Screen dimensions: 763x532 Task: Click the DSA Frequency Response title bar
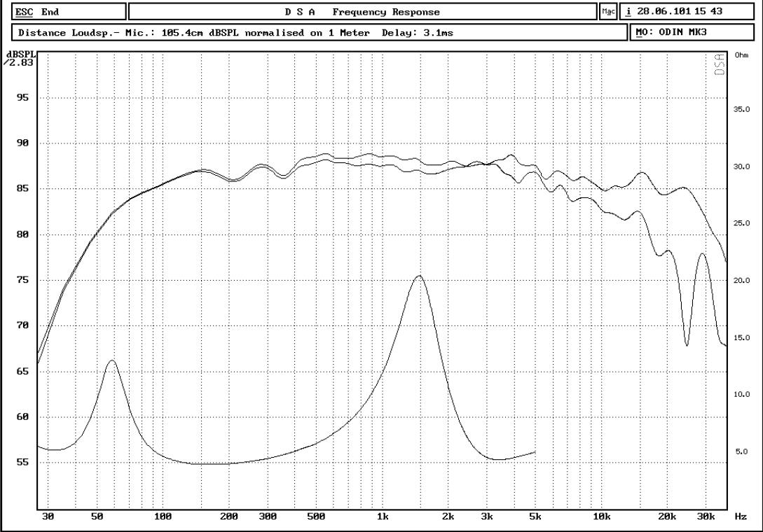click(362, 12)
